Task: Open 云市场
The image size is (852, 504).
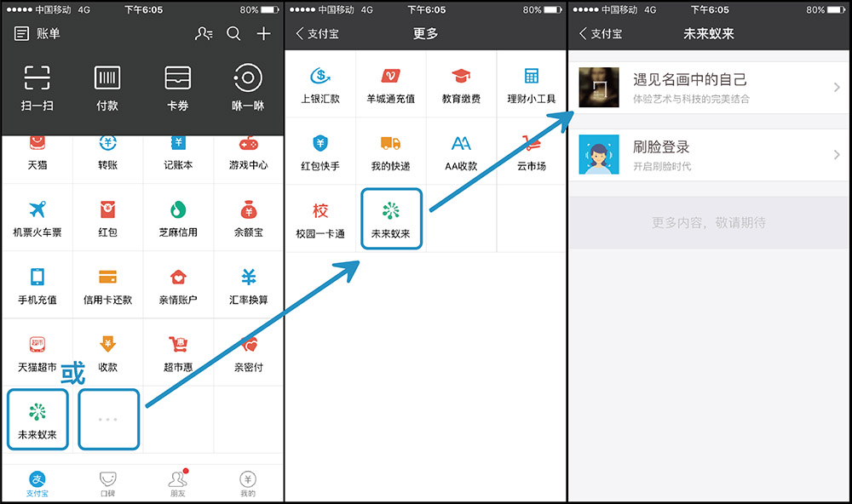Action: click(532, 152)
